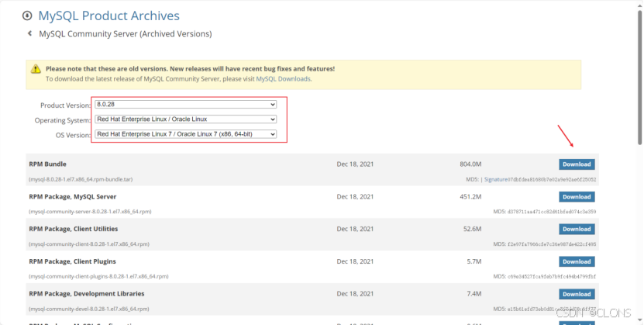Click the MD5 hash of Client Utilities package
This screenshot has height=325, width=644.
click(x=551, y=244)
